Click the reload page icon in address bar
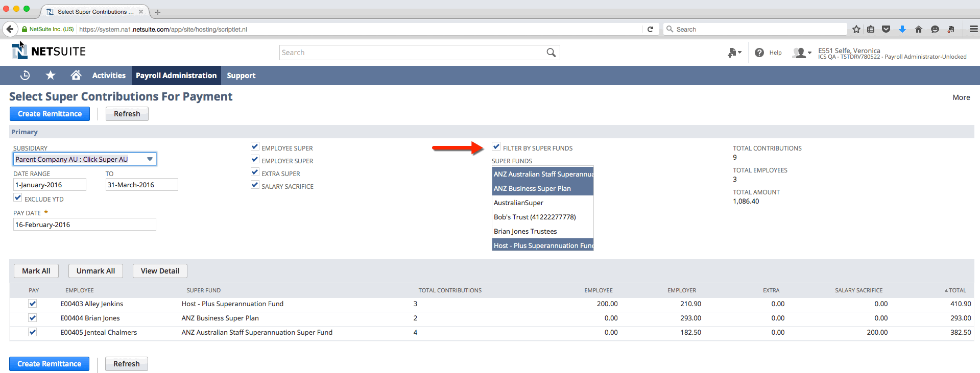Viewport: 980px width, 373px height. point(650,29)
